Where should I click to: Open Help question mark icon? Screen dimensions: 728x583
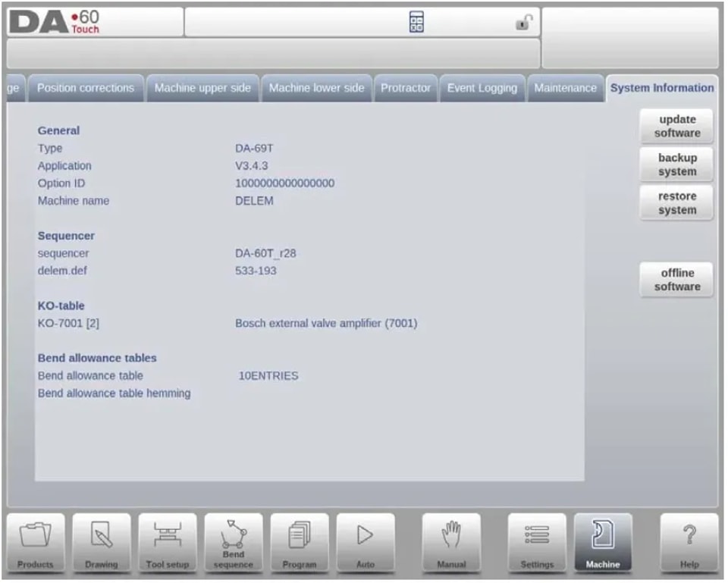click(x=689, y=542)
